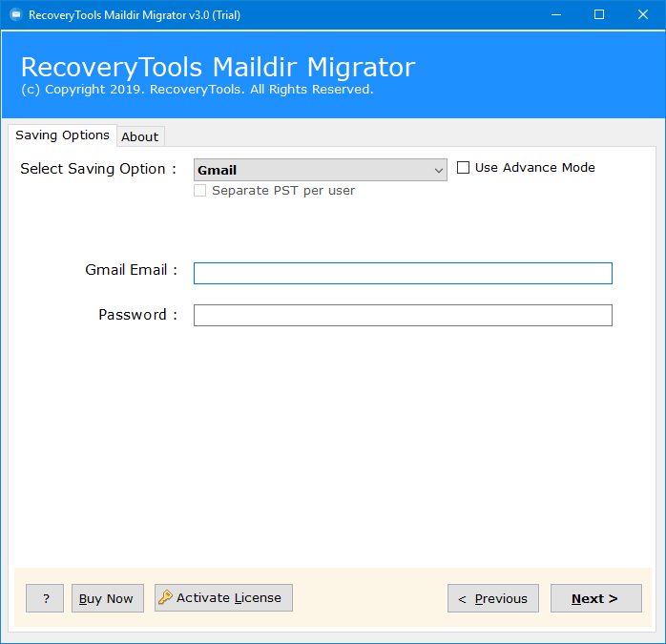Toggle Separate PST per user checkbox

199,190
